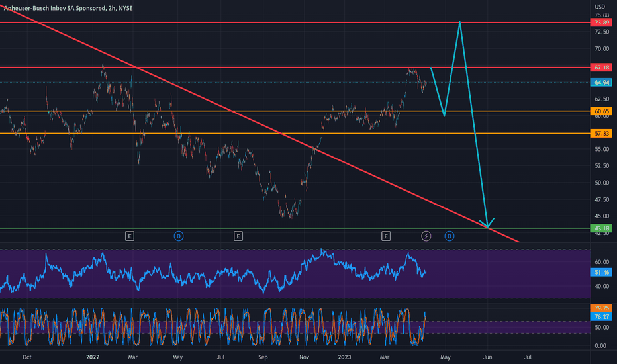617x364 pixels.
Task: Click the earnings E marker near March 2023
Action: coord(385,236)
